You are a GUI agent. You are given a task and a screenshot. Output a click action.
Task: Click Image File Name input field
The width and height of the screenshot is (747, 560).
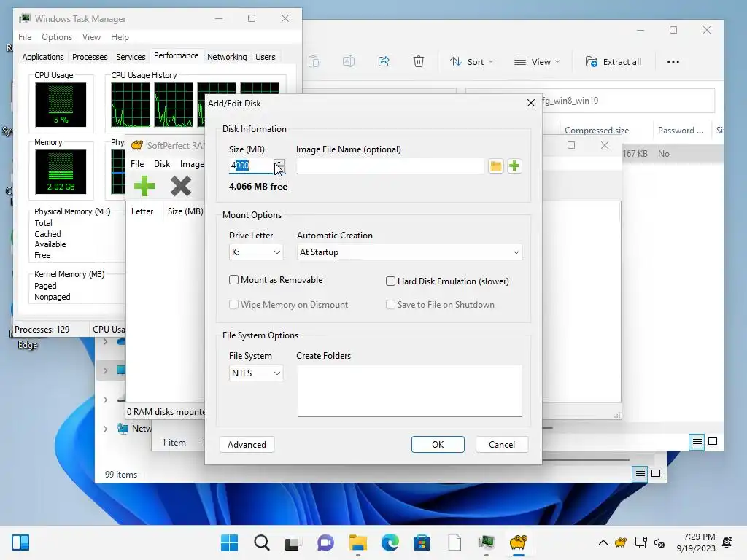click(x=390, y=166)
